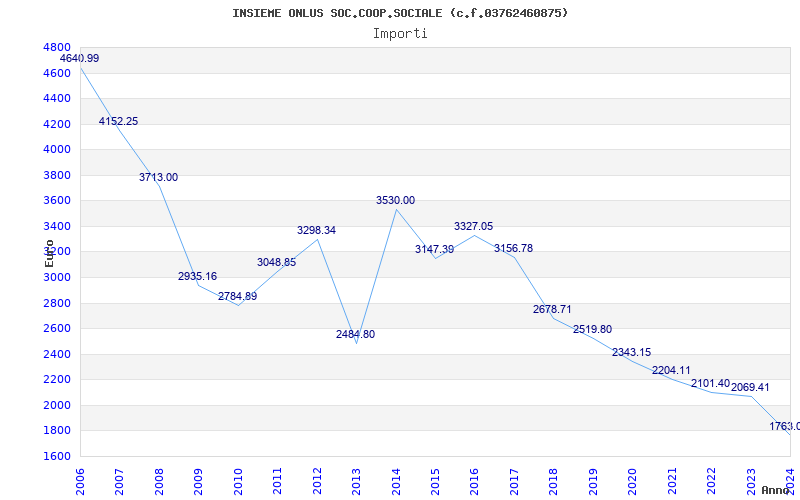Image resolution: width=800 pixels, height=500 pixels.
Task: Select the 3147.39 data label
Action: pos(434,249)
